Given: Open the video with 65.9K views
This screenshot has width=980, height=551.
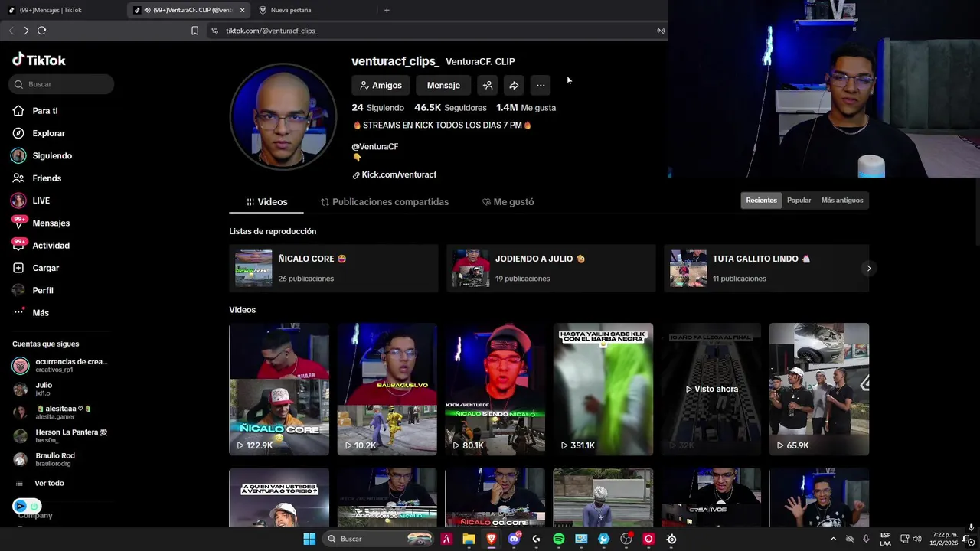Looking at the screenshot, I should (819, 389).
